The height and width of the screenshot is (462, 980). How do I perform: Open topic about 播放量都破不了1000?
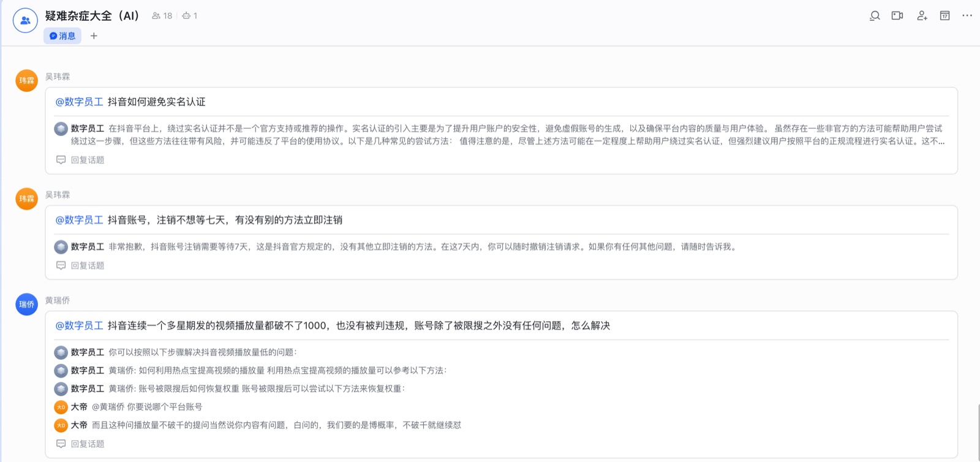click(x=359, y=326)
